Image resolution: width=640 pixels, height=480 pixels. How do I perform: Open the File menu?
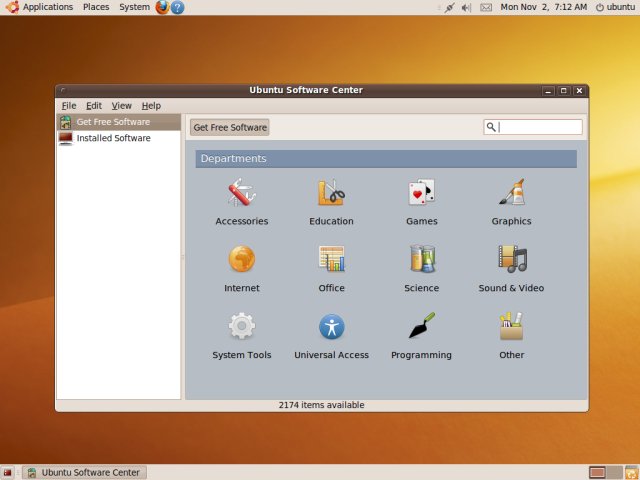pos(69,106)
